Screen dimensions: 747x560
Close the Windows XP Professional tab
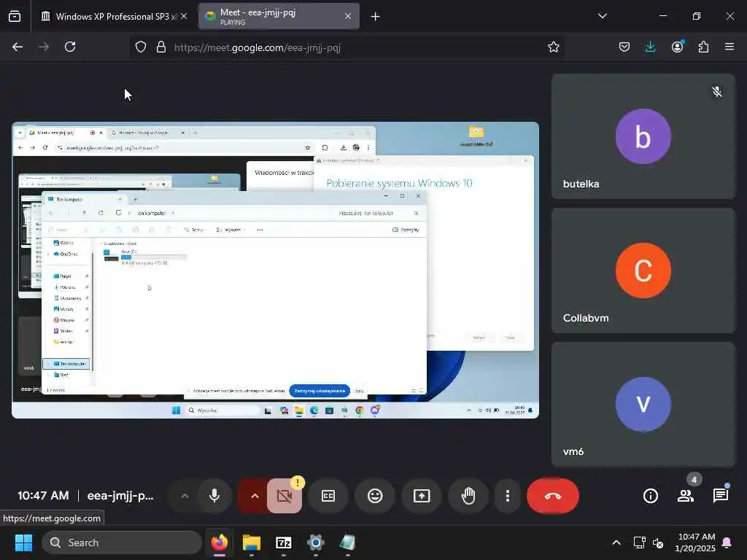[x=184, y=16]
